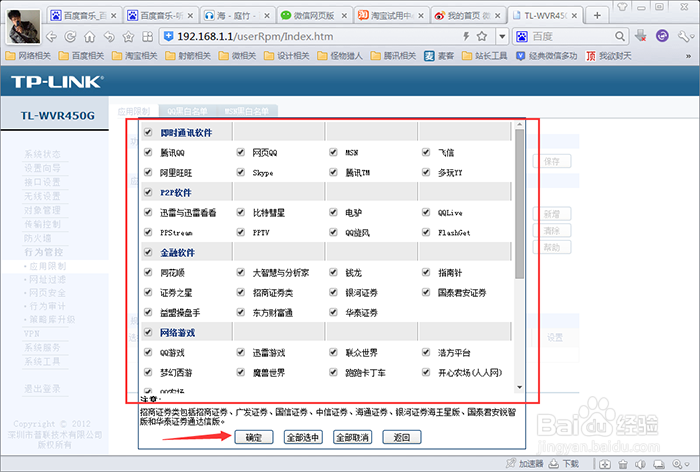Image resolution: width=700 pixels, height=472 pixels.
Task: Open the 百度相关 bookmark folder
Action: (x=81, y=56)
